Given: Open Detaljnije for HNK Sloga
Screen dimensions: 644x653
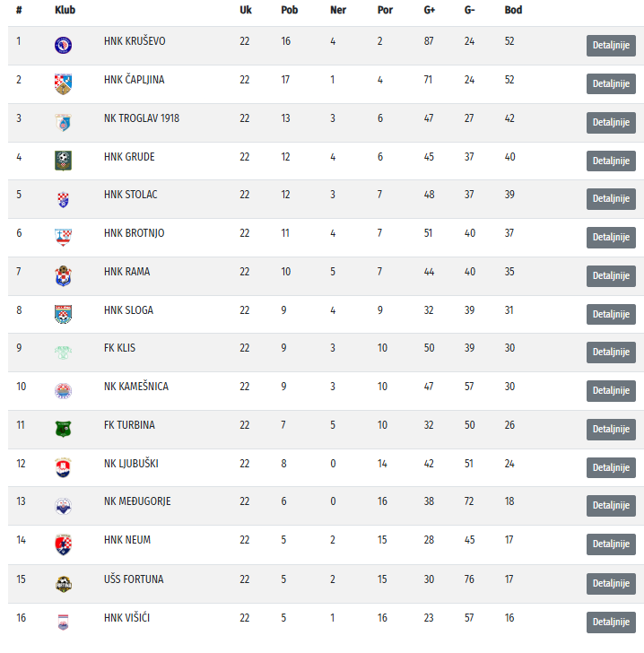Looking at the screenshot, I should [x=611, y=314].
